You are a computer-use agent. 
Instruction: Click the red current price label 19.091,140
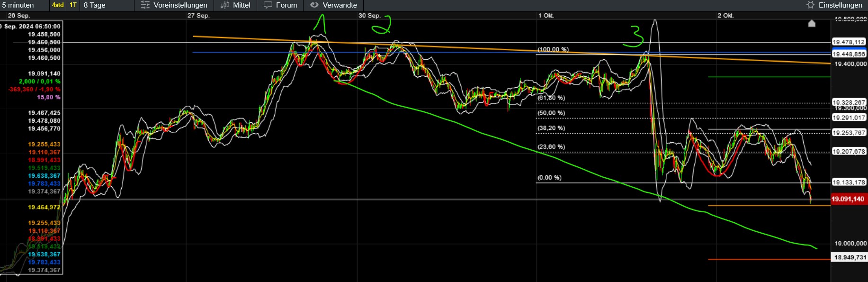848,199
